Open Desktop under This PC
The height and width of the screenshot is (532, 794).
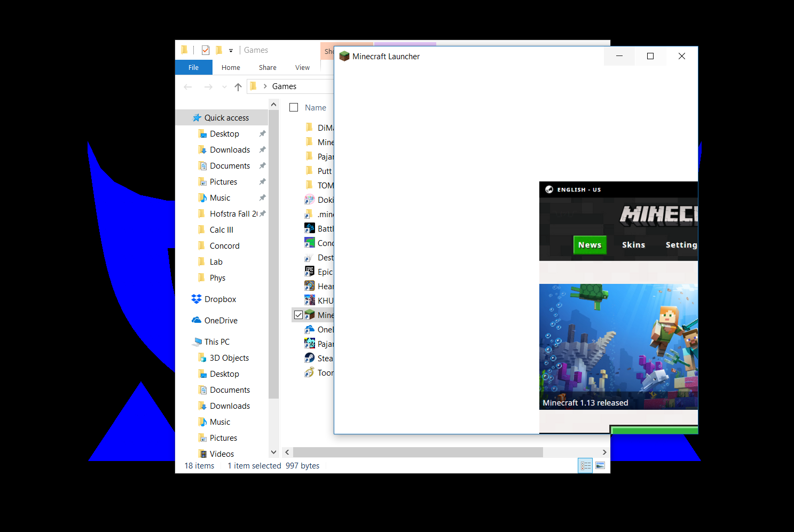tap(224, 374)
